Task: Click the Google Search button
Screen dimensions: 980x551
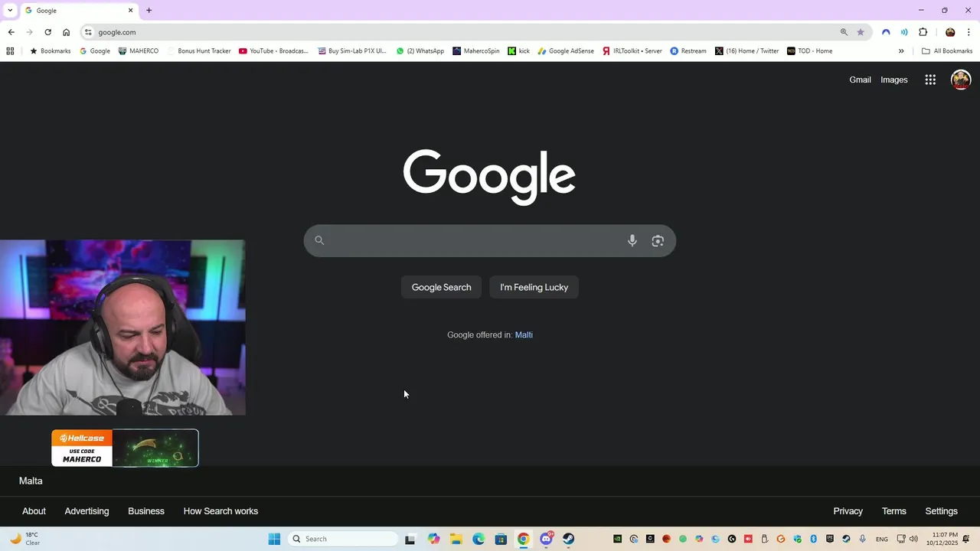Action: click(441, 287)
